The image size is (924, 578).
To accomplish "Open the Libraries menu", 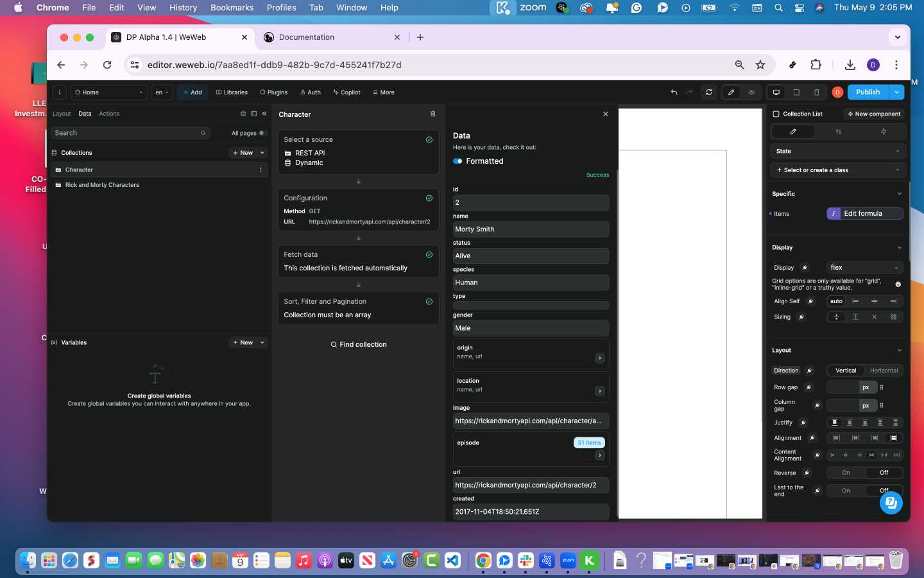I will [x=232, y=92].
